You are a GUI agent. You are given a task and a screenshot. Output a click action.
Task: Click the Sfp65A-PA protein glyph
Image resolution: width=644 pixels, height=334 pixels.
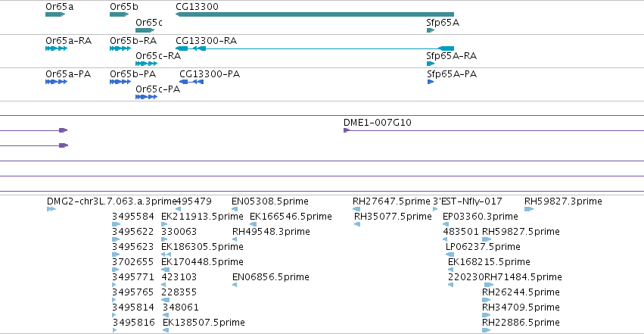[431, 82]
